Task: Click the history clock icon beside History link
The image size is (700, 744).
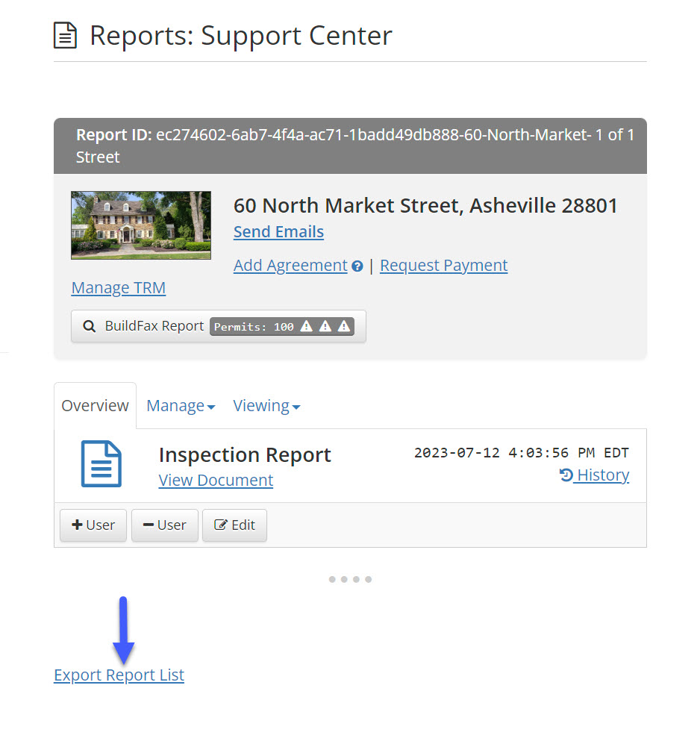Action: (x=566, y=475)
